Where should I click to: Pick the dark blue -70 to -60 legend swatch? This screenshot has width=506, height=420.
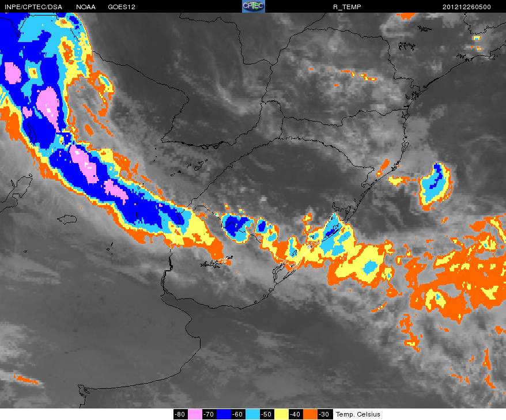224,414
